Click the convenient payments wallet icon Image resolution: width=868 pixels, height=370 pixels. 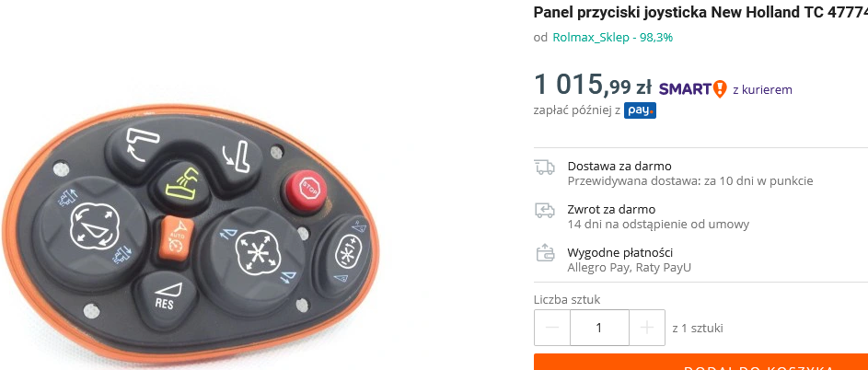tap(545, 253)
